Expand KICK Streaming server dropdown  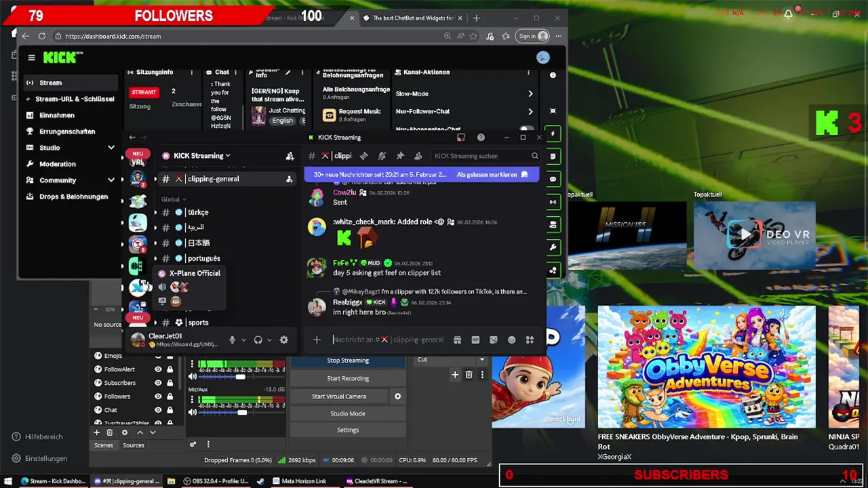[228, 156]
